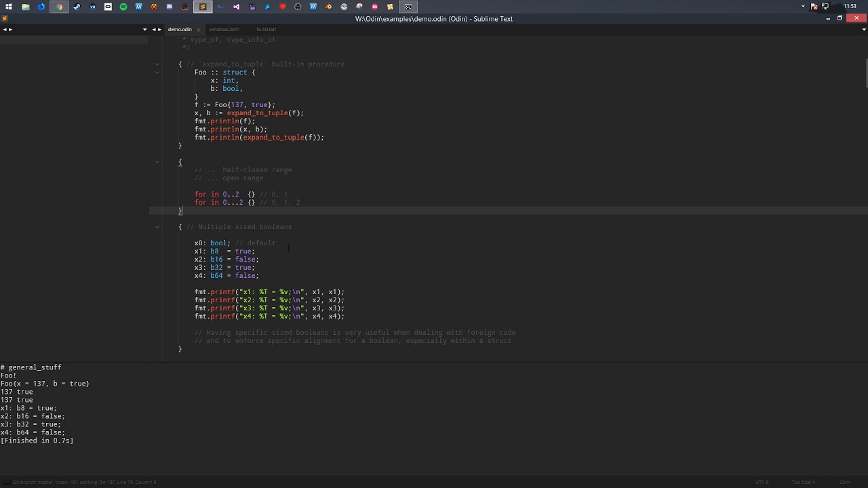Open File Explorer from the taskbar

(26, 7)
